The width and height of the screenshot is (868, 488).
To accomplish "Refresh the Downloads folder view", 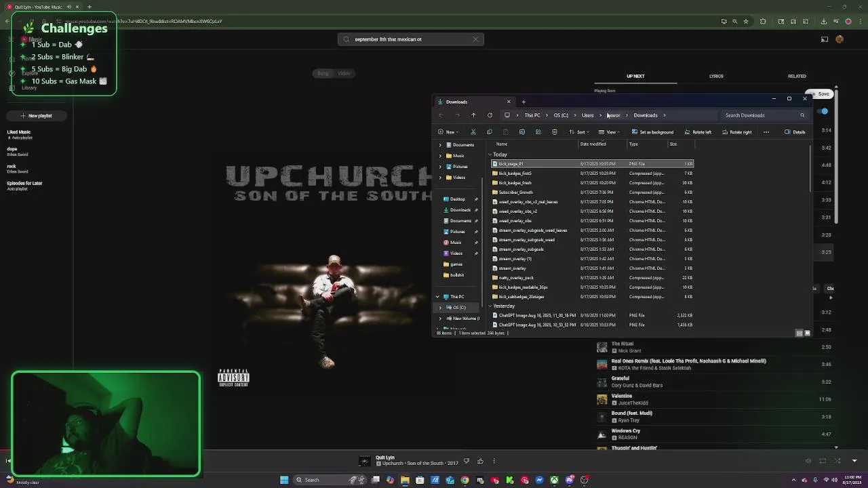I will 490,115.
